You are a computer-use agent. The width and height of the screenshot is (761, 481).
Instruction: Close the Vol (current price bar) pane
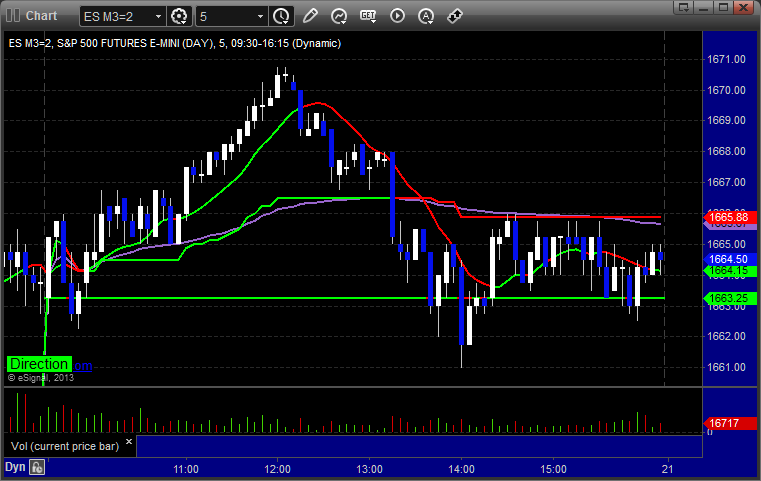[x=129, y=442]
